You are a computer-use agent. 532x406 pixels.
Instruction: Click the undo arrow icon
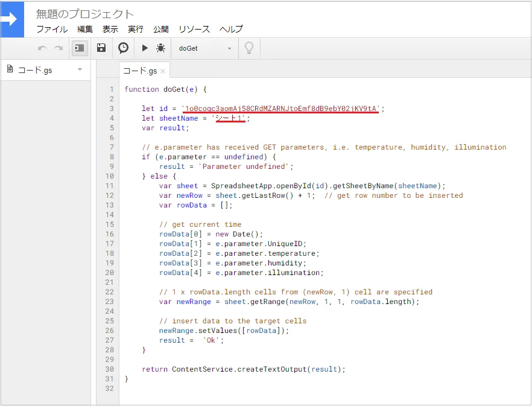(42, 48)
